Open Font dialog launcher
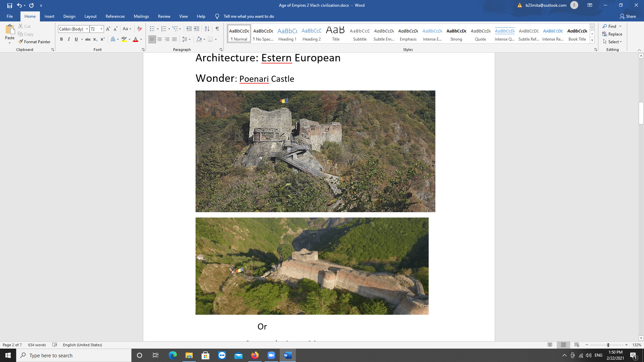The height and width of the screenshot is (362, 644). [143, 50]
